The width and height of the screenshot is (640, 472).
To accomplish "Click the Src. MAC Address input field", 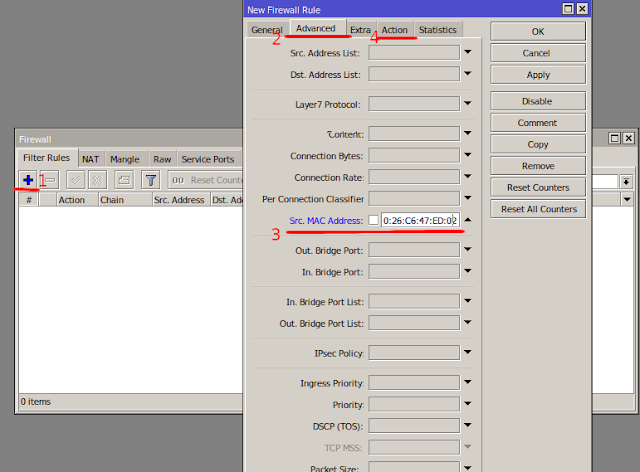I will point(420,220).
